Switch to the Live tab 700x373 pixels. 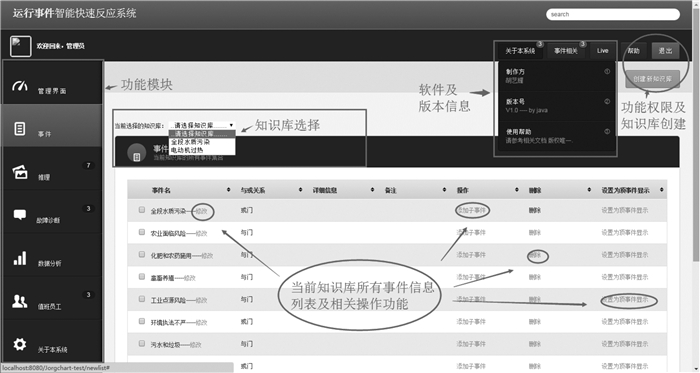(602, 51)
